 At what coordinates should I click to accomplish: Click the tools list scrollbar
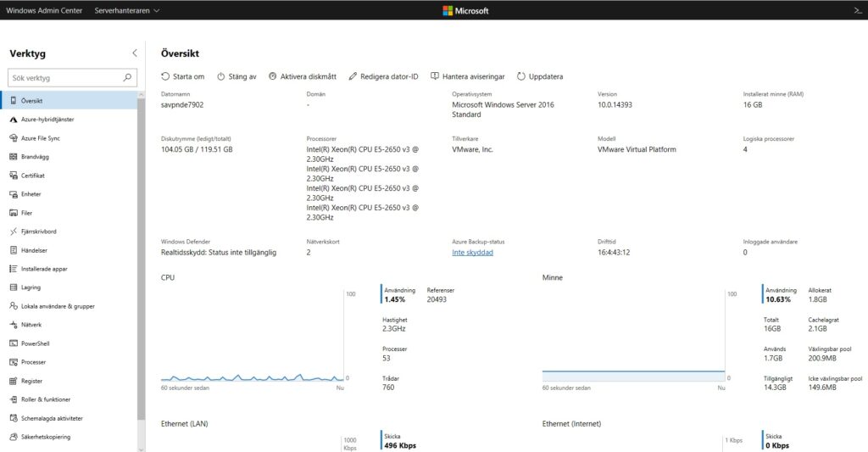[x=142, y=259]
